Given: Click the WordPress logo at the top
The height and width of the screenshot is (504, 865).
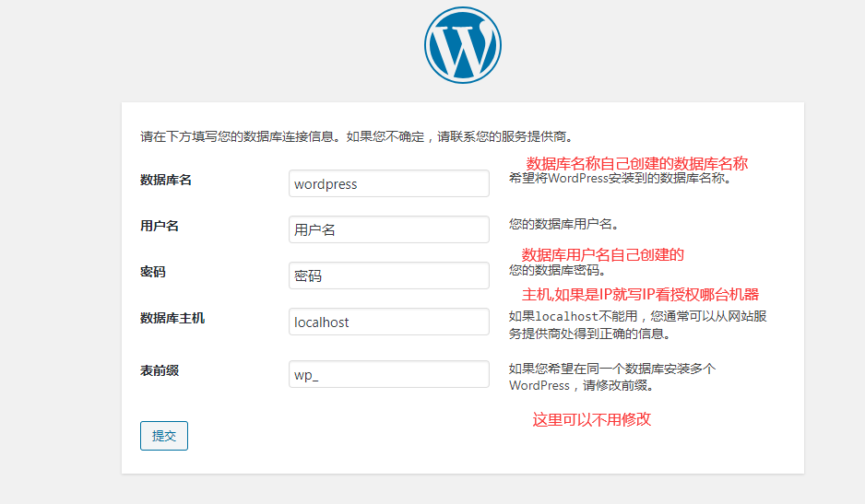Looking at the screenshot, I should [x=463, y=45].
